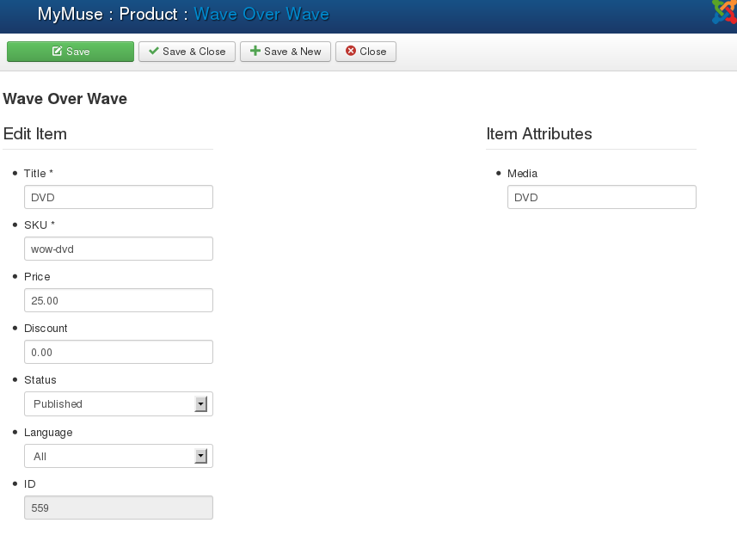737x560 pixels.
Task: Click the edit icon on Save button
Action: [58, 52]
